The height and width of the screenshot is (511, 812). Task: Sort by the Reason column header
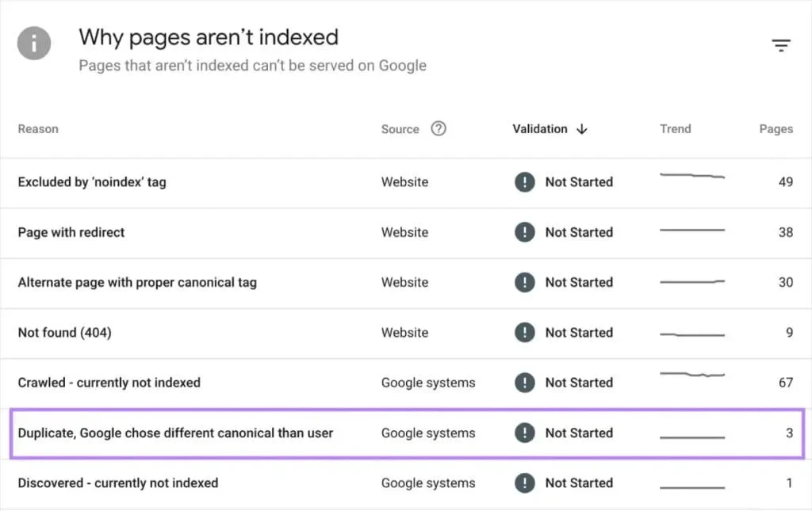37,128
